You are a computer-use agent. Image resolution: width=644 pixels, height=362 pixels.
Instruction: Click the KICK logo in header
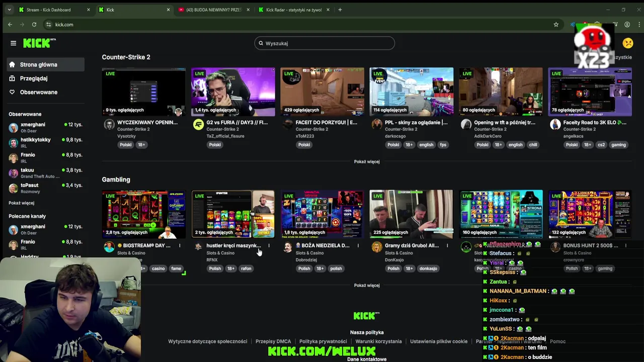coord(39,43)
